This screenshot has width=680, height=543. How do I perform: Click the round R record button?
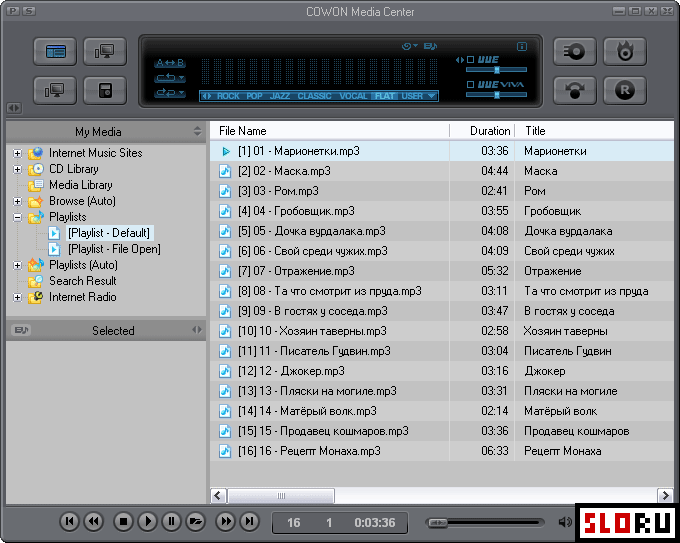coord(624,91)
